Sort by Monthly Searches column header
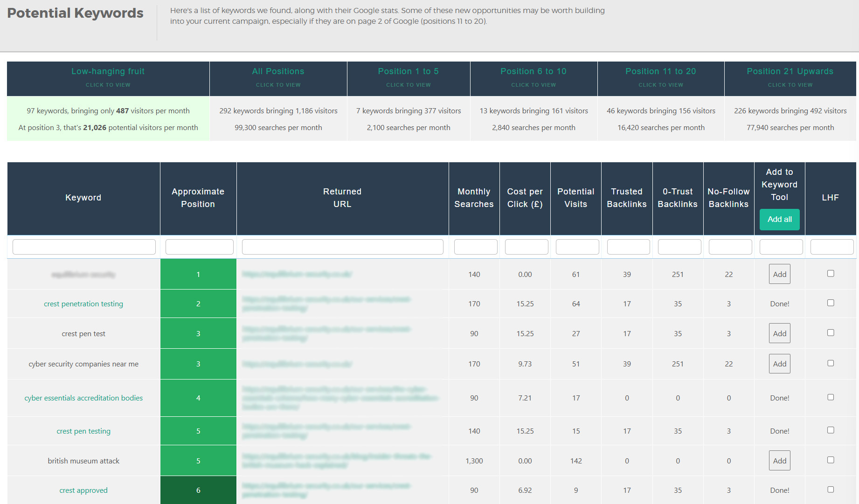 (474, 198)
